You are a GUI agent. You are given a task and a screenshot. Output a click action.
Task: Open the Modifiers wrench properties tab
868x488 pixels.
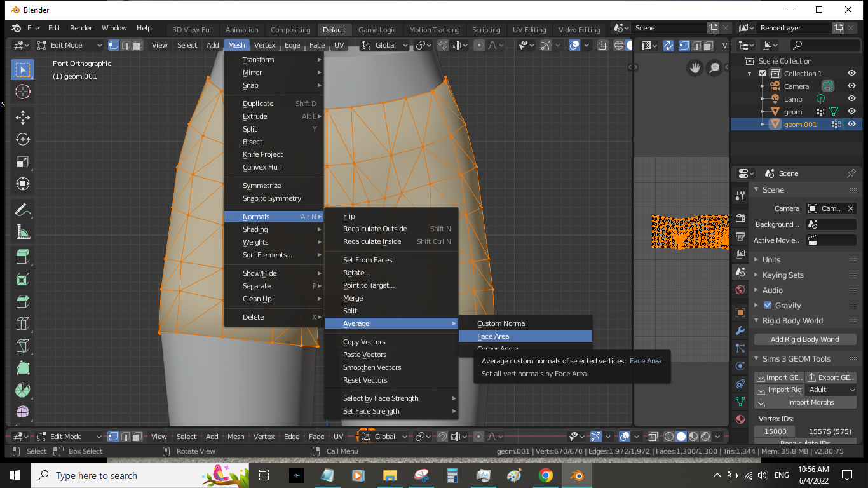[740, 330]
